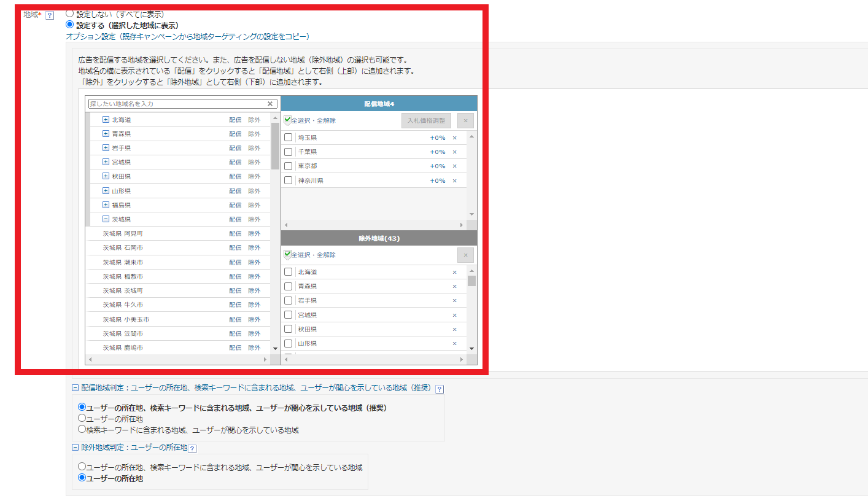868x501 pixels.
Task: Click gray × delete button in 配信地域 header row
Action: point(465,120)
